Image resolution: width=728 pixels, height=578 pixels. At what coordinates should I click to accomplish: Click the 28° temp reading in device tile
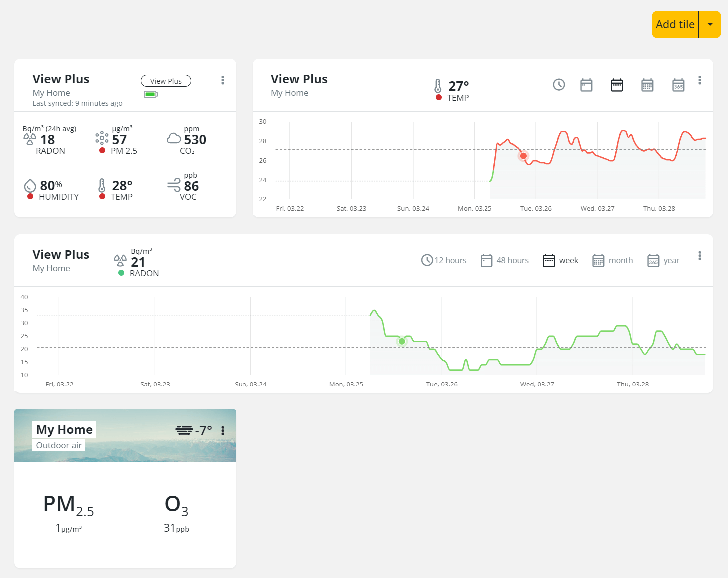[x=122, y=186]
